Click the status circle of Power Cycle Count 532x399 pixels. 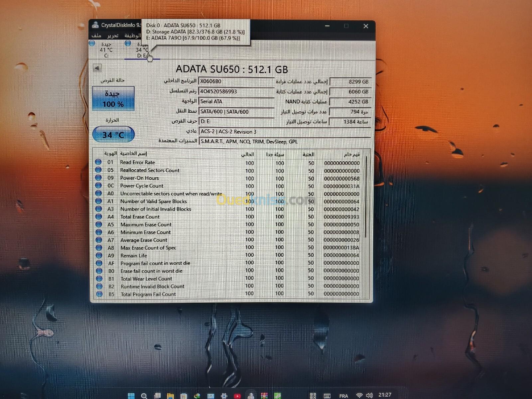[x=98, y=185]
